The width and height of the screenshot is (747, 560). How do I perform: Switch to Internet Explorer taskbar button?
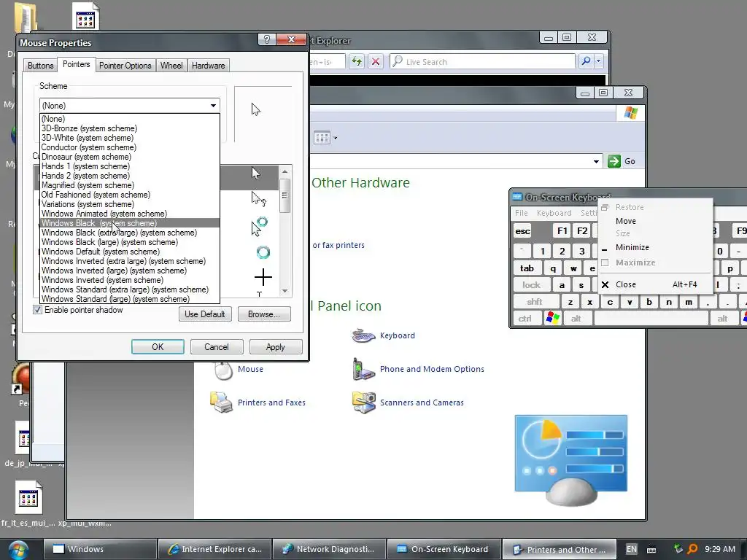pos(215,549)
